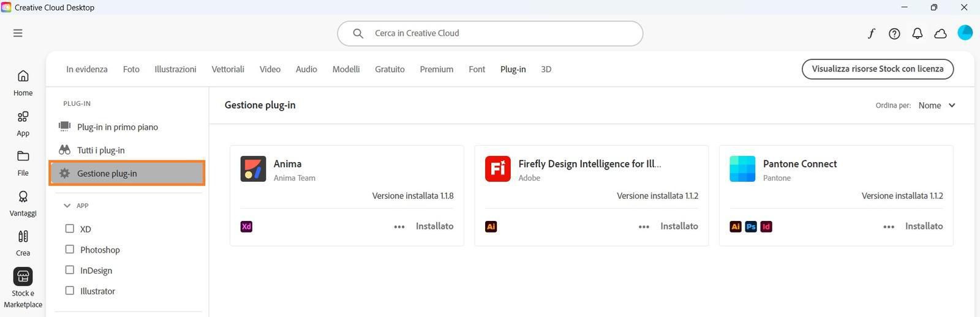The image size is (980, 317).
Task: Switch to In evidenza tab
Action: [87, 69]
